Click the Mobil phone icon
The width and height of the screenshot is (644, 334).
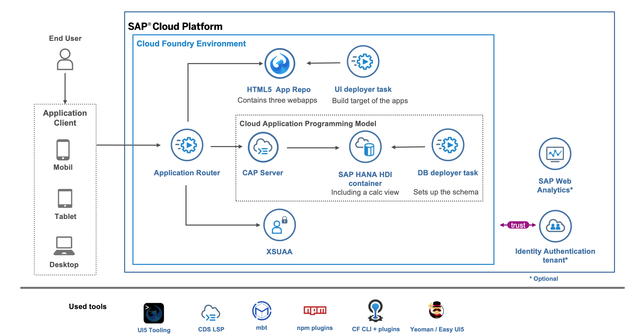[63, 150]
